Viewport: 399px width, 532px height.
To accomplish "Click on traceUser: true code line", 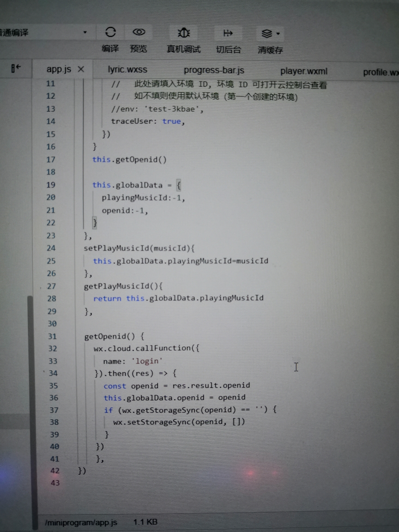I will click(148, 121).
